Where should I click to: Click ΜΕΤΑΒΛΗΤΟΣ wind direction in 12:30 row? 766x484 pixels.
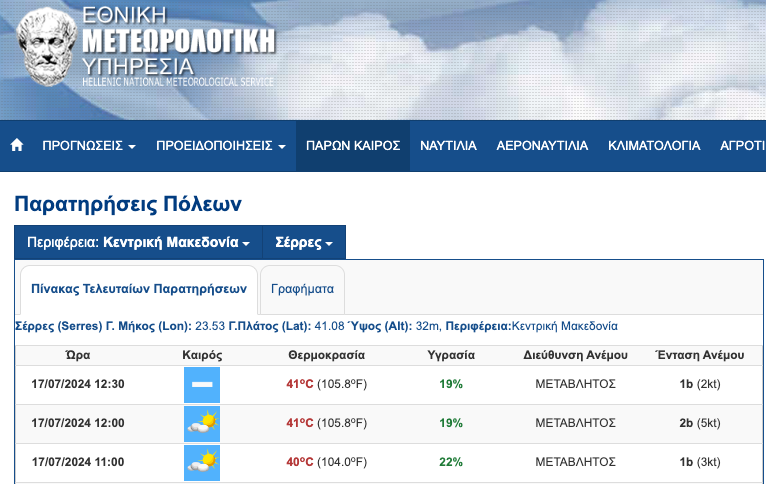pyautogui.click(x=575, y=384)
